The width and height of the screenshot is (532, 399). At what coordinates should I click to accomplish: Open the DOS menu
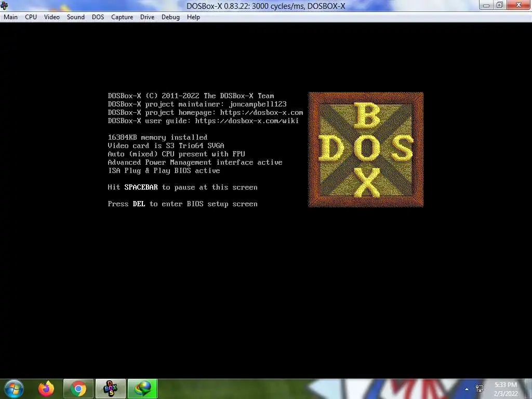pos(98,17)
